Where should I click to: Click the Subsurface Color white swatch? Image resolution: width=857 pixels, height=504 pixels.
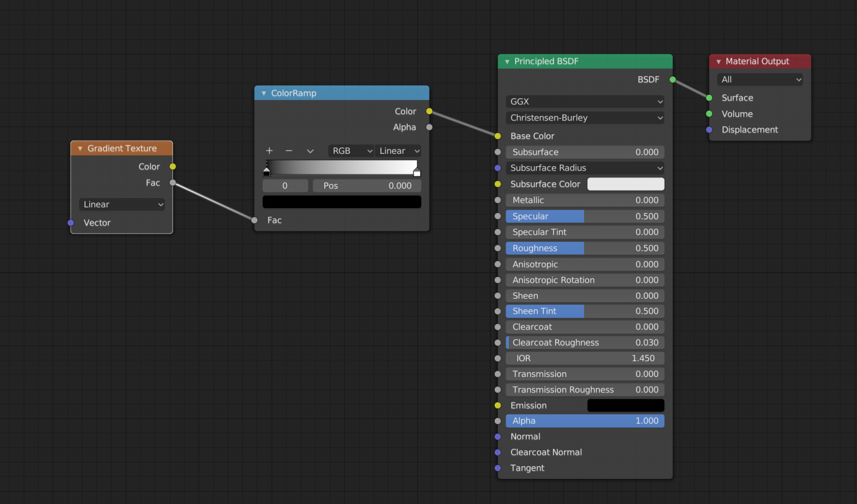coord(626,184)
